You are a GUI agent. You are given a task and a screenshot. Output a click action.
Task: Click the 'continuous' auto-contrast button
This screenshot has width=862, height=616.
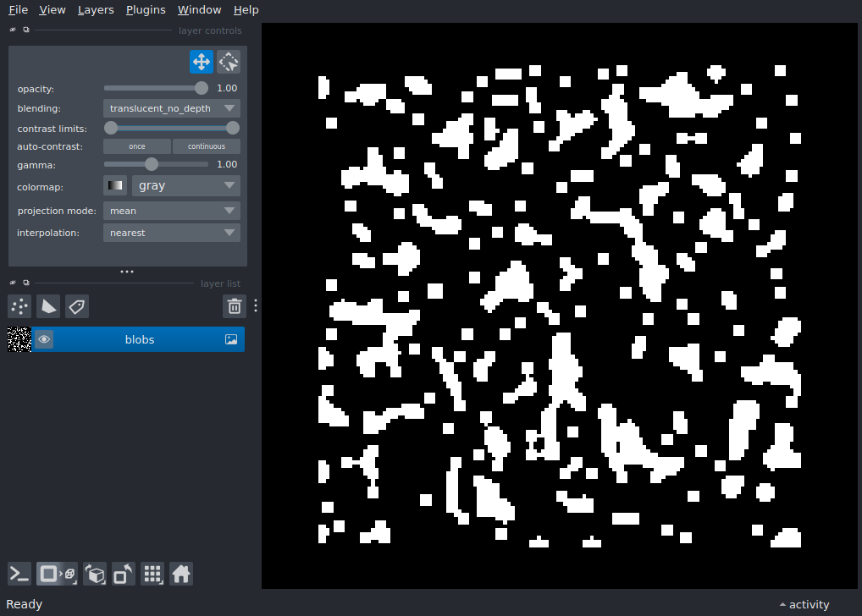207,146
